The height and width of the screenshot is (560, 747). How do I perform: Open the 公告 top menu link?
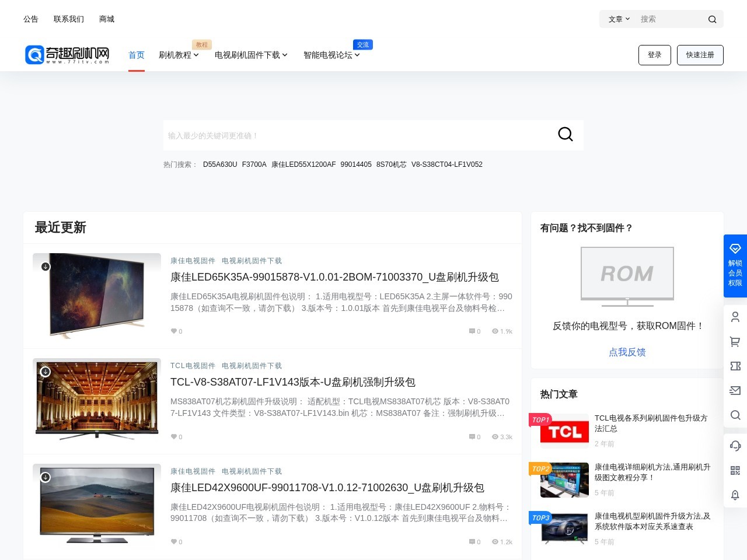click(x=31, y=19)
